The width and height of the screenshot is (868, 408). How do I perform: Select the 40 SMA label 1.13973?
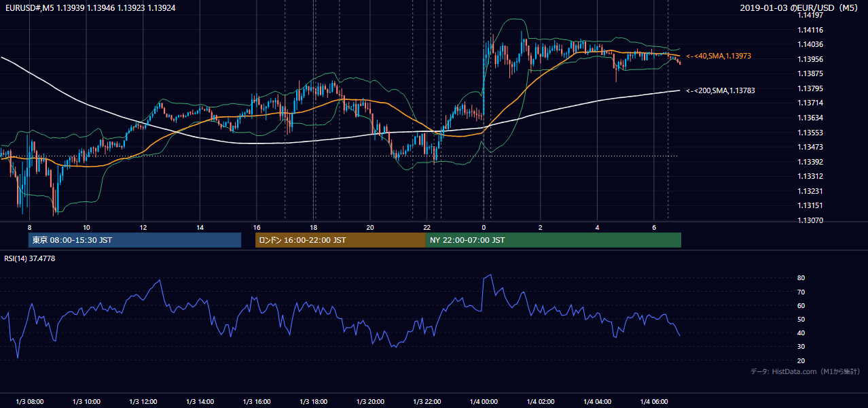(719, 56)
